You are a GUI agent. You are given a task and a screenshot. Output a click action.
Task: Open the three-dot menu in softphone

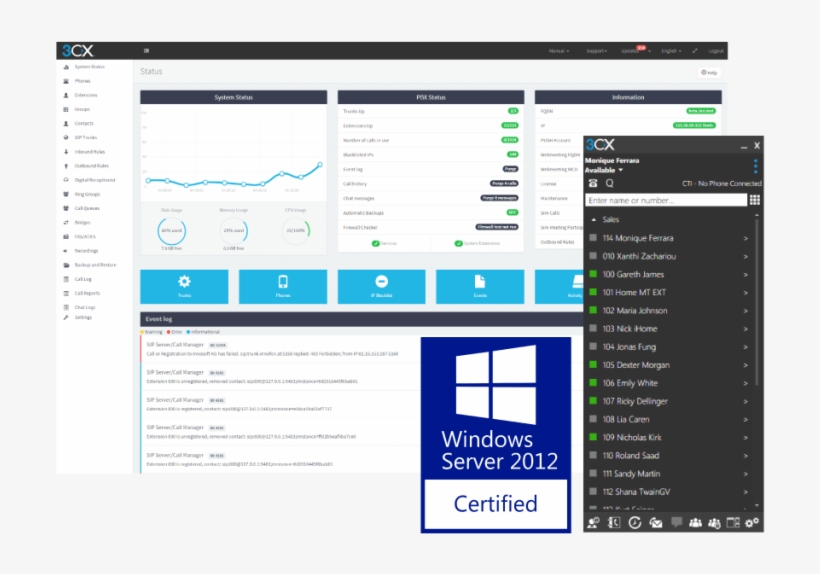pos(755,166)
